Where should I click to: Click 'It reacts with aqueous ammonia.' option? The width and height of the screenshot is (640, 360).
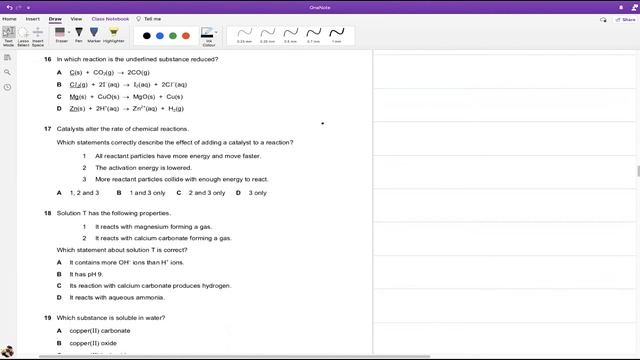click(x=117, y=298)
